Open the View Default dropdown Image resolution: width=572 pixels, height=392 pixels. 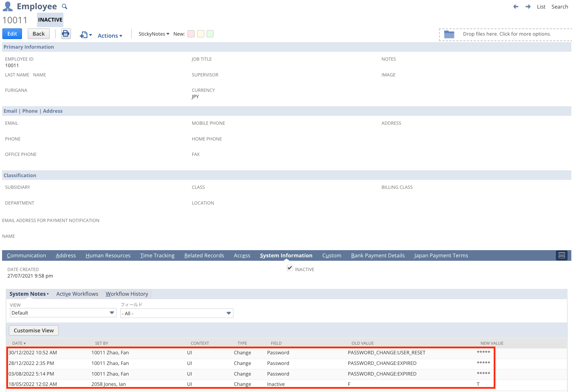tap(63, 313)
